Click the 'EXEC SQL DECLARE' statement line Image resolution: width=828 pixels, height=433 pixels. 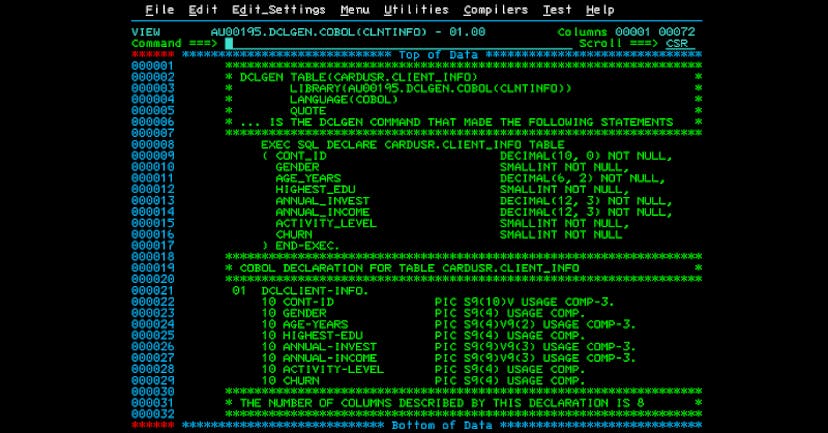click(412, 145)
